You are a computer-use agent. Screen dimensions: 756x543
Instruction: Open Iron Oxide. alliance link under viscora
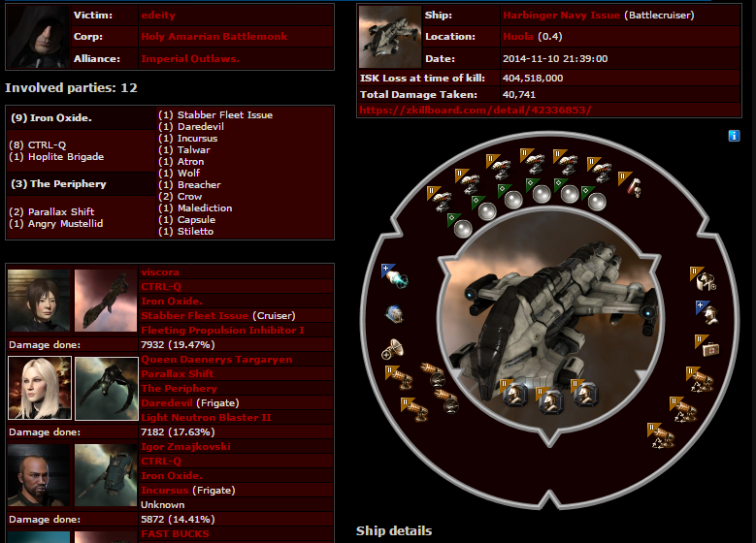(172, 302)
